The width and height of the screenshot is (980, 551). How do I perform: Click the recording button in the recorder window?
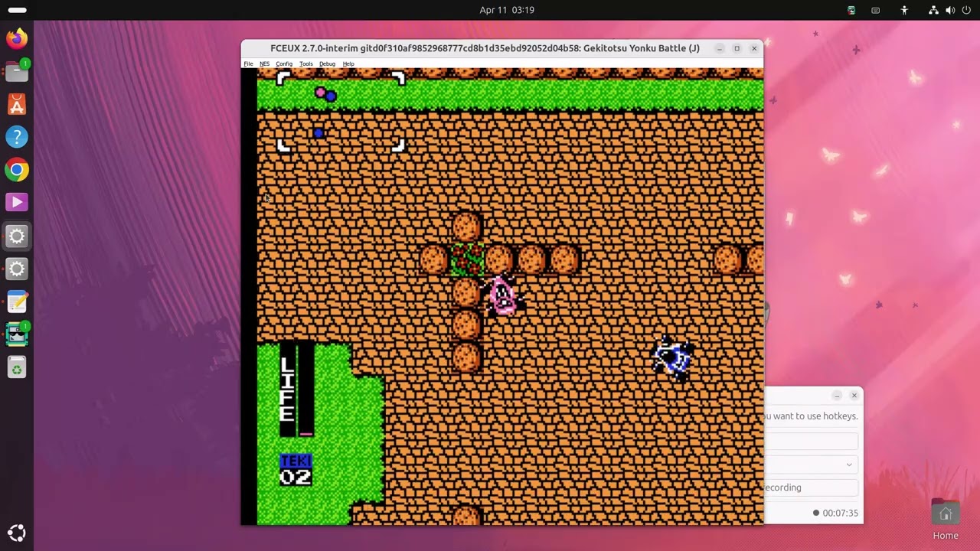[x=812, y=487]
